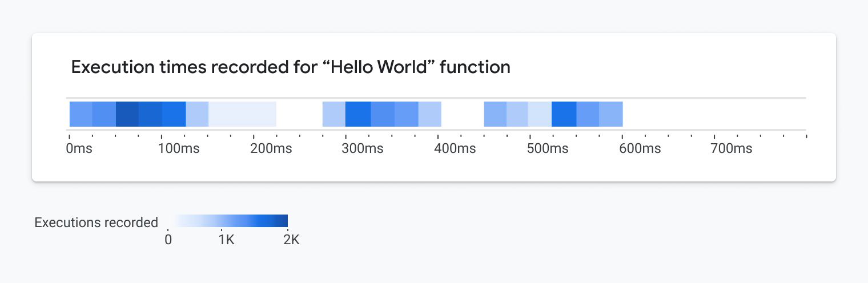Click the light cell just before 300ms
This screenshot has height=283, width=868.
click(x=334, y=114)
